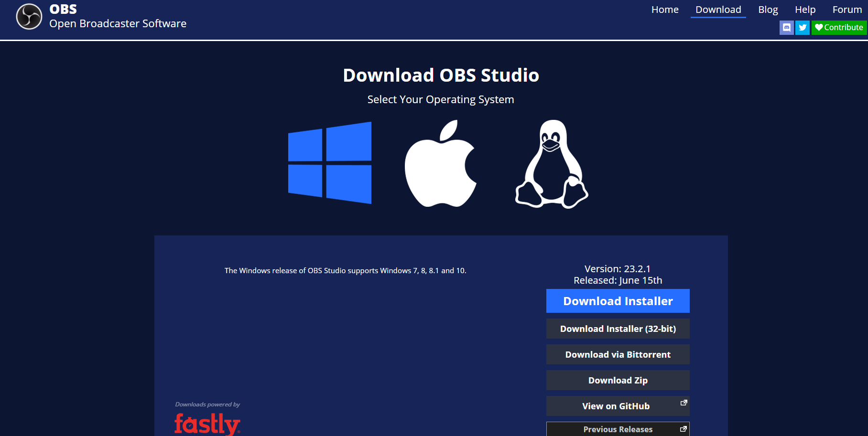Click the Downloads powered by text
This screenshot has height=436, width=868.
(207, 404)
